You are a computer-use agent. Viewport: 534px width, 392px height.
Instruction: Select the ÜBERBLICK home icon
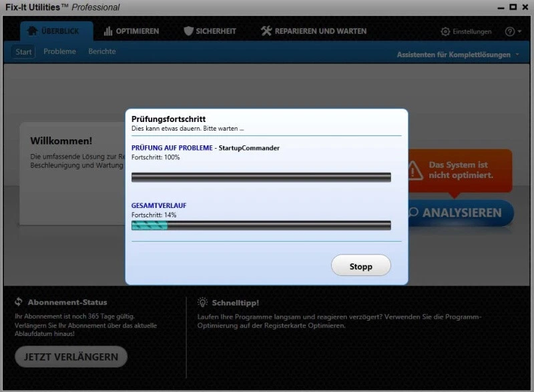coord(33,31)
